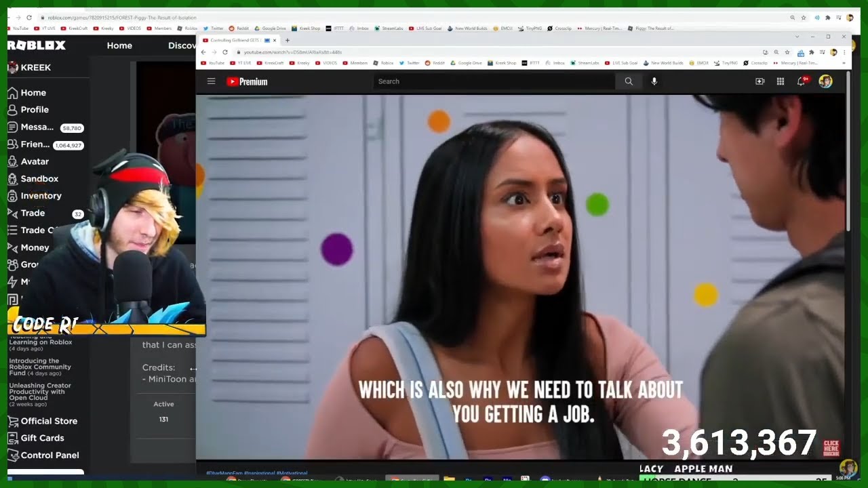This screenshot has width=868, height=488.
Task: Open New World Builds bookmark in YouTube window
Action: pos(663,63)
